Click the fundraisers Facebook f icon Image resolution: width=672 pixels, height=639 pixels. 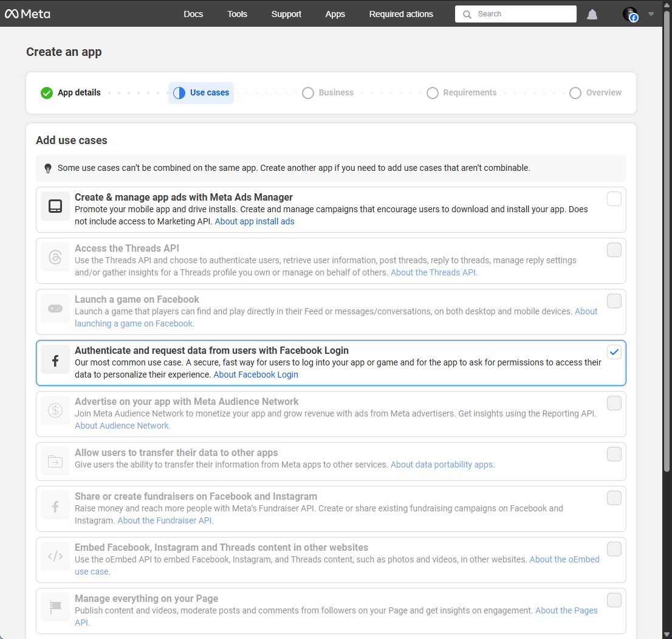(x=55, y=505)
